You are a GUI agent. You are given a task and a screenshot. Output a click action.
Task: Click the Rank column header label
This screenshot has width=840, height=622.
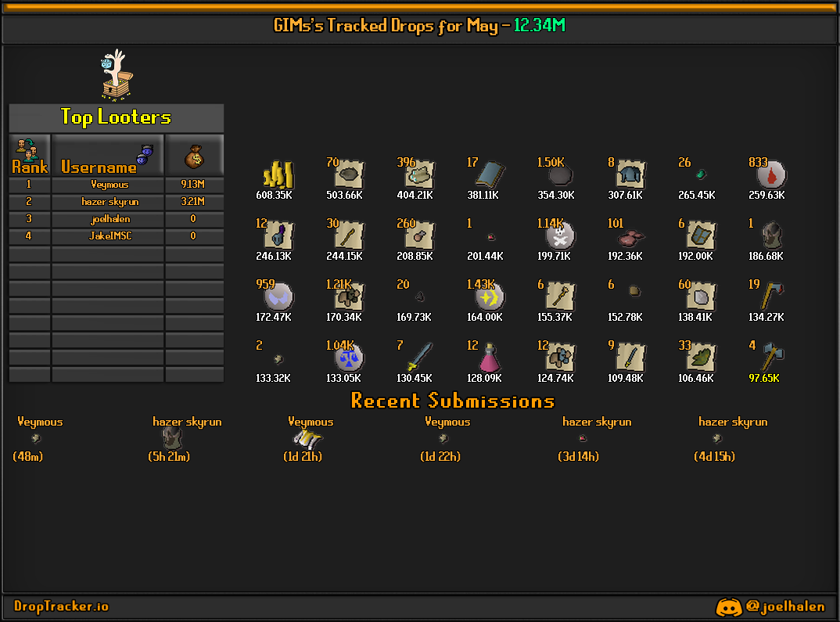[30, 167]
